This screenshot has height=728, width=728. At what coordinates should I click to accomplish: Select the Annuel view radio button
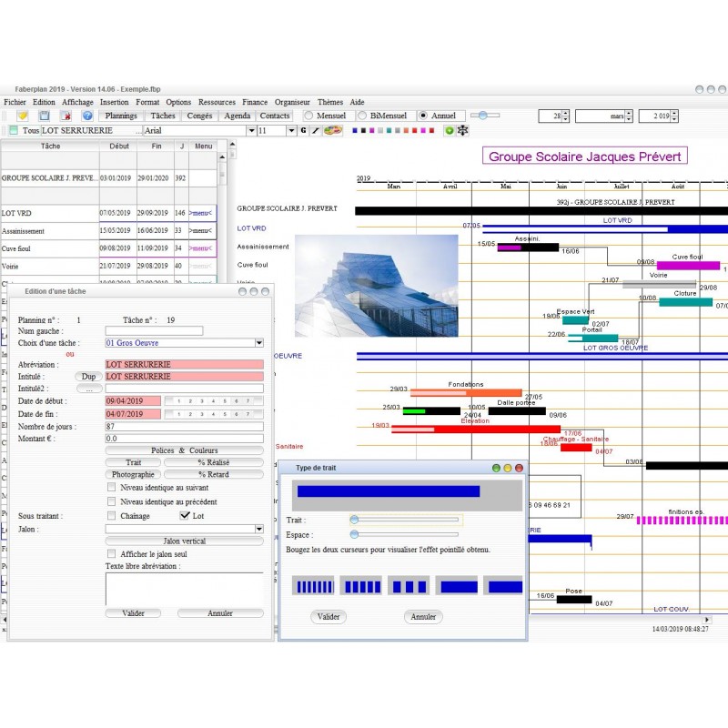(423, 116)
